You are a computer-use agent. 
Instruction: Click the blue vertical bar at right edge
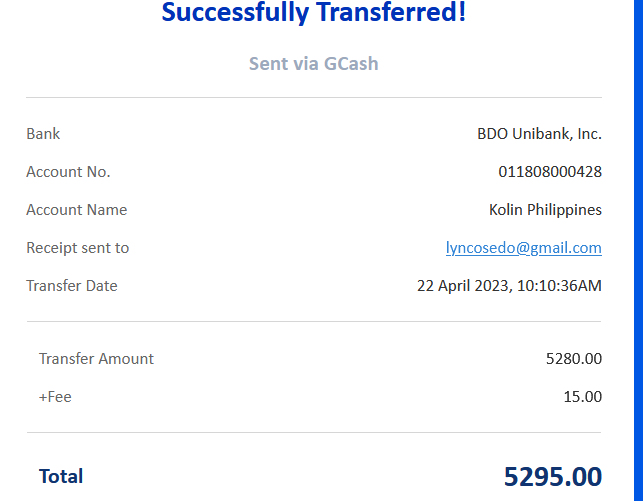point(637,250)
